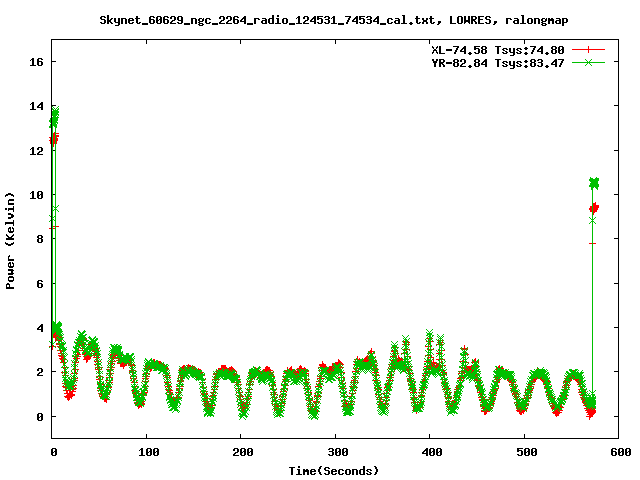Click the y-axis tick label 16
Image resolution: width=640 pixels, height=480 pixels.
[x=36, y=62]
